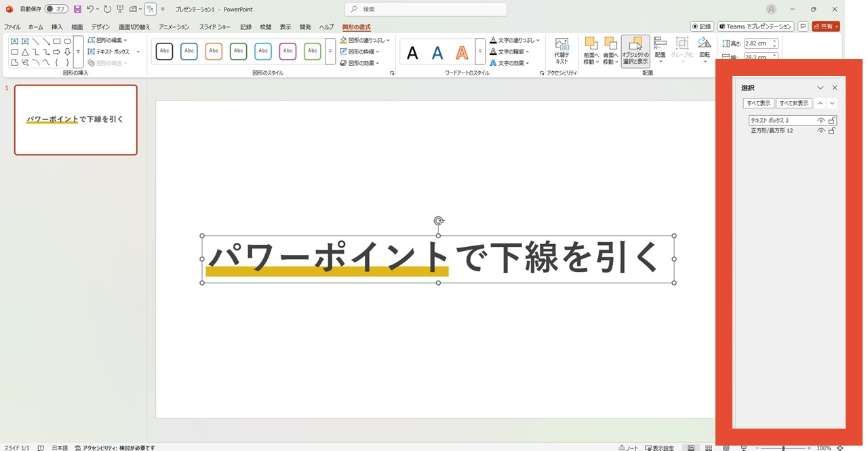Image resolution: width=868 pixels, height=451 pixels.
Task: Lock テキスト ボックス 3 with its padlock icon
Action: (x=832, y=121)
